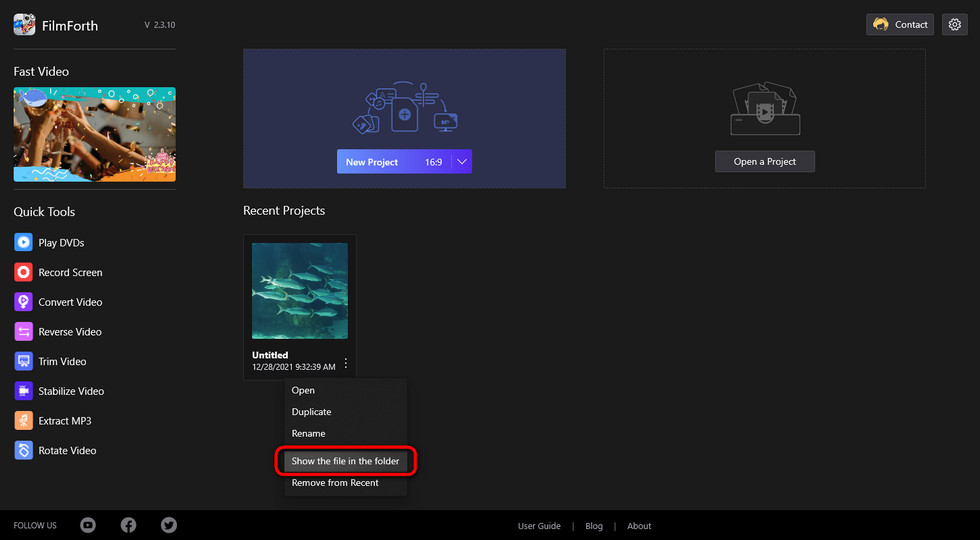This screenshot has width=980, height=540.
Task: Open the About link
Action: pyautogui.click(x=639, y=526)
